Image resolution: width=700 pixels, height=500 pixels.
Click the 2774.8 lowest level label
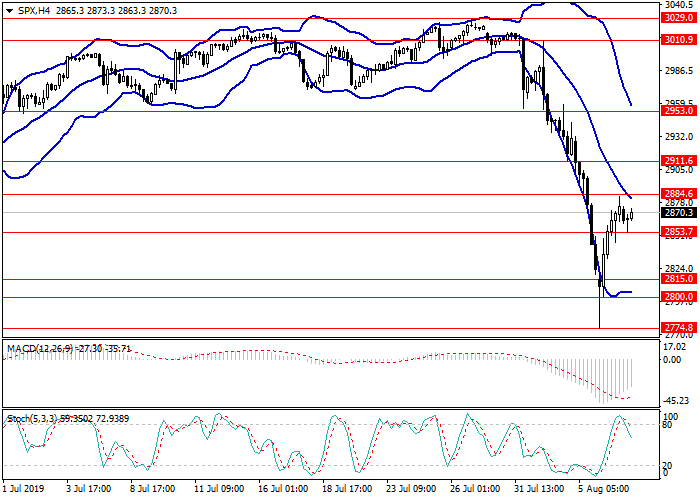tap(677, 327)
